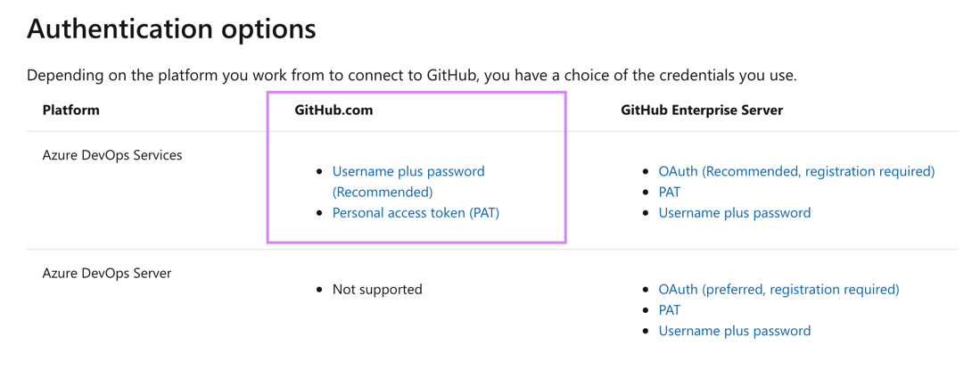Open Enterprise Server "Username plus password" for DevOps Services
The width and height of the screenshot is (980, 378).
pyautogui.click(x=734, y=213)
